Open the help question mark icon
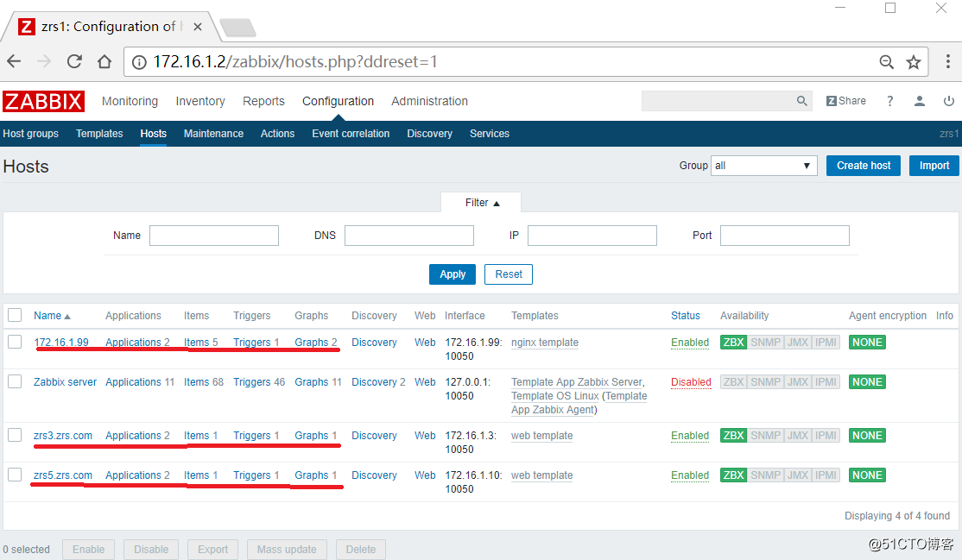 [x=889, y=101]
